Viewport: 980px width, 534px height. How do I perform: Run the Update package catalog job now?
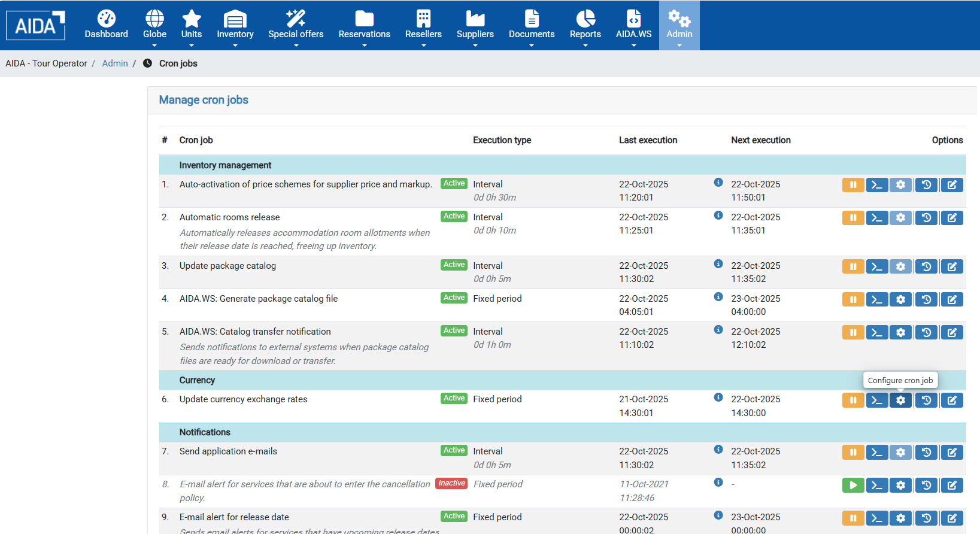[877, 266]
